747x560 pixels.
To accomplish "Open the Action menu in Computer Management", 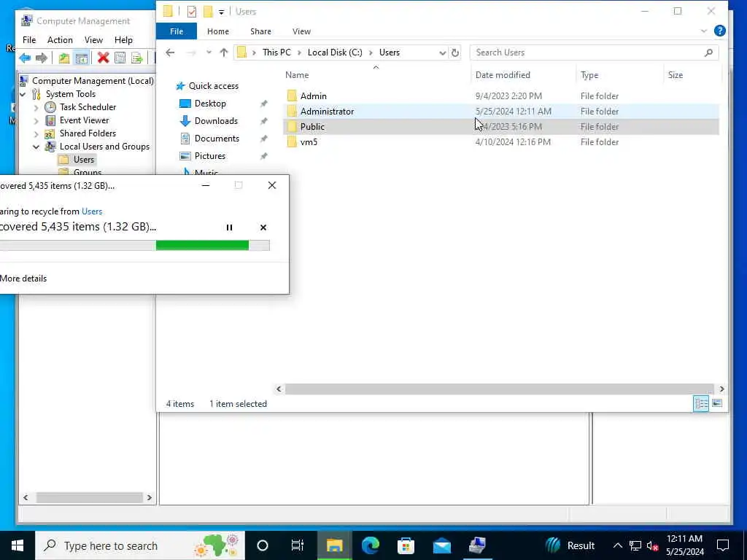I will [x=60, y=40].
